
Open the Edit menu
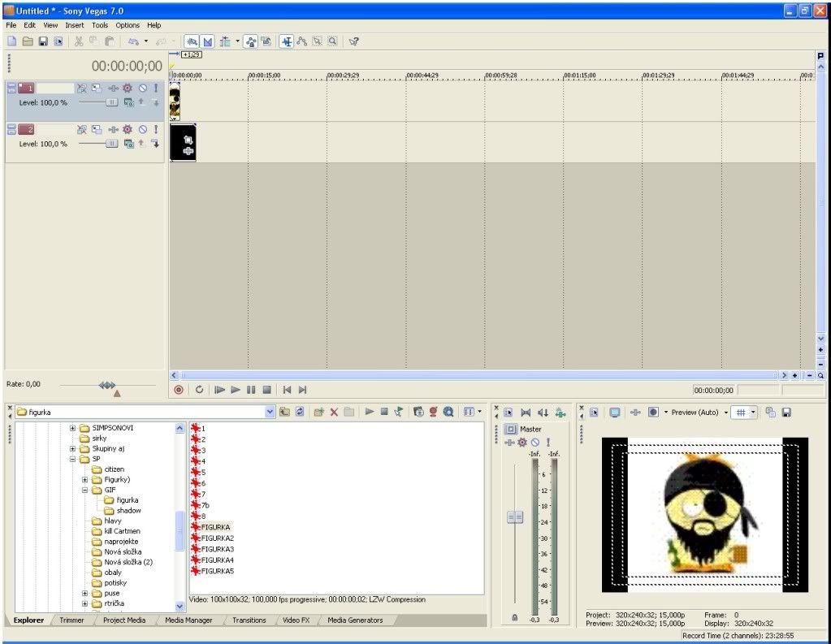(30, 25)
